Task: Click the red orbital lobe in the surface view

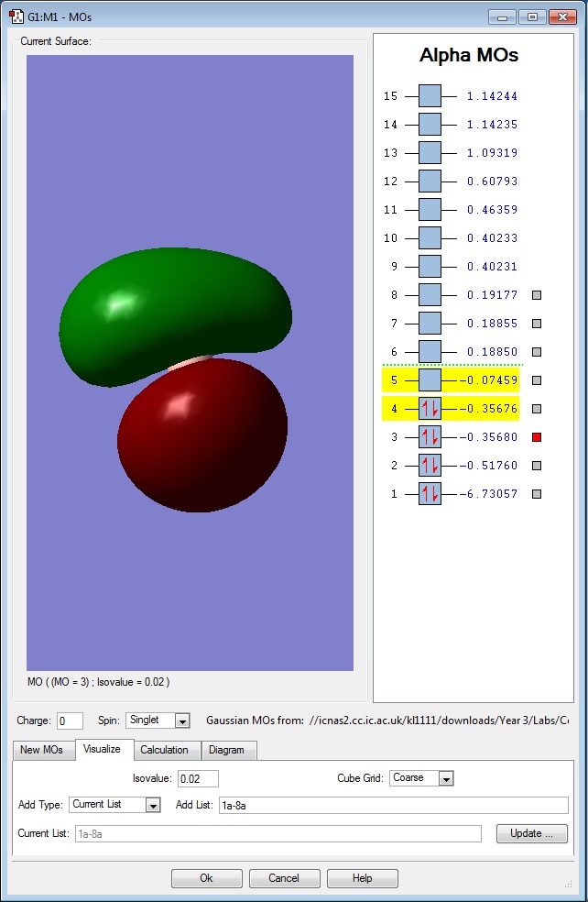Action: pyautogui.click(x=202, y=435)
